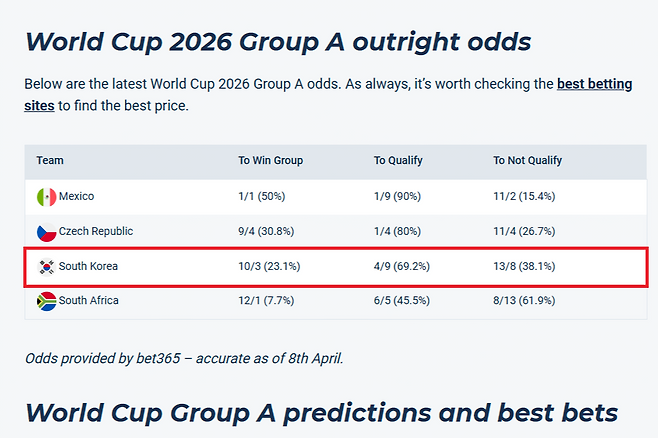658x438 pixels.
Task: Click the Group A predictions heading
Action: tap(321, 413)
